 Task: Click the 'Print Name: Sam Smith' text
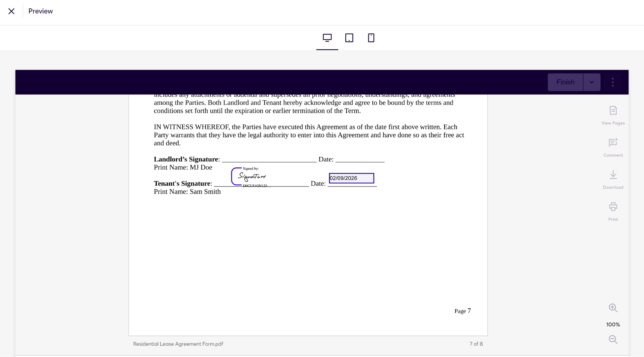click(x=187, y=192)
